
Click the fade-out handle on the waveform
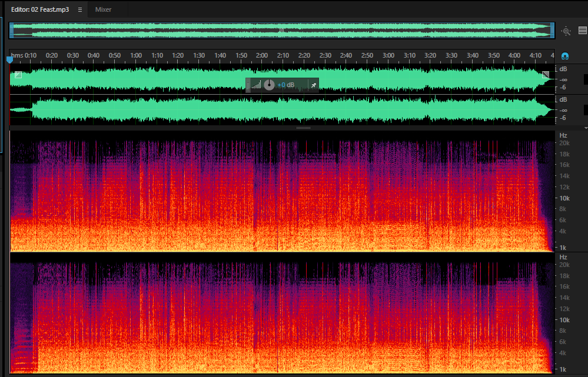click(x=546, y=75)
